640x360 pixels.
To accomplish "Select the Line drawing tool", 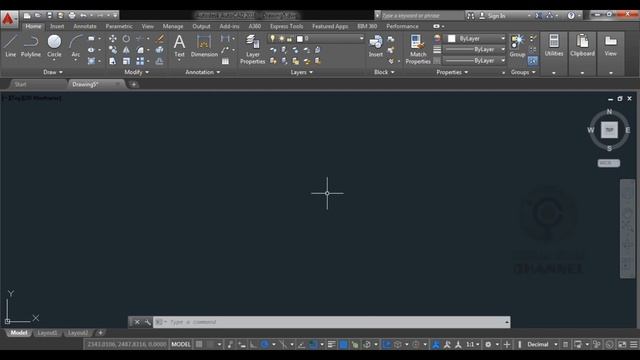I will tap(11, 45).
